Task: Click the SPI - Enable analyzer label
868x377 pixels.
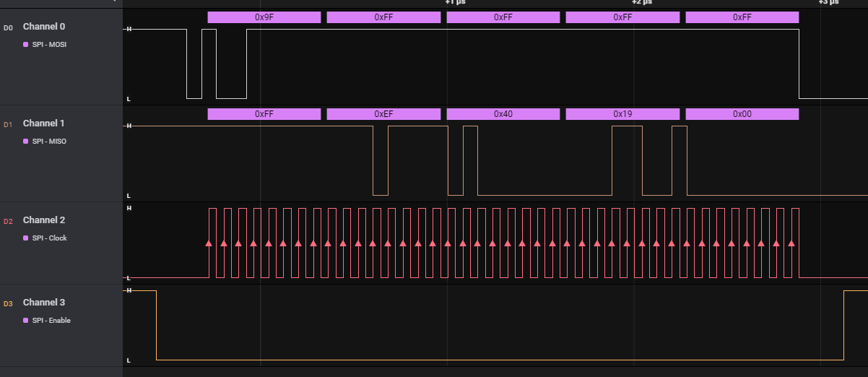Action: pyautogui.click(x=51, y=321)
